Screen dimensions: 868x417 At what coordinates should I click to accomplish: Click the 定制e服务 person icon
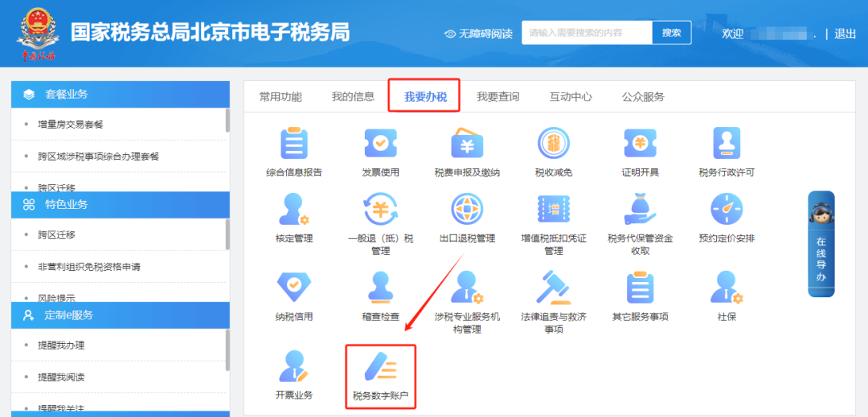point(30,316)
